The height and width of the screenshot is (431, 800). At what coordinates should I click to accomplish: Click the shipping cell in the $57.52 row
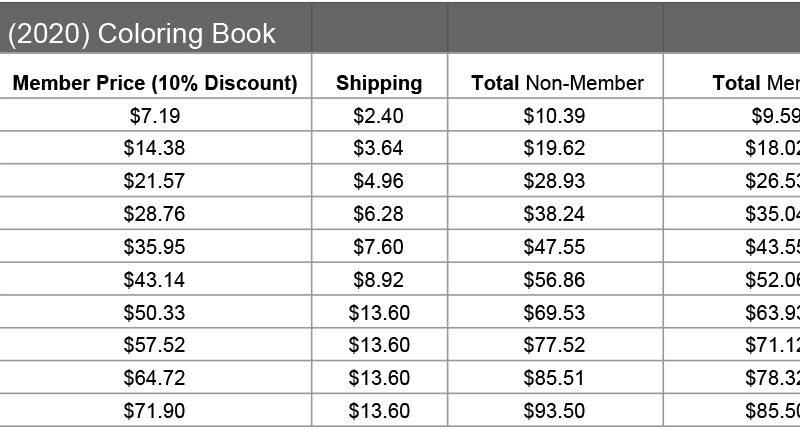(379, 345)
